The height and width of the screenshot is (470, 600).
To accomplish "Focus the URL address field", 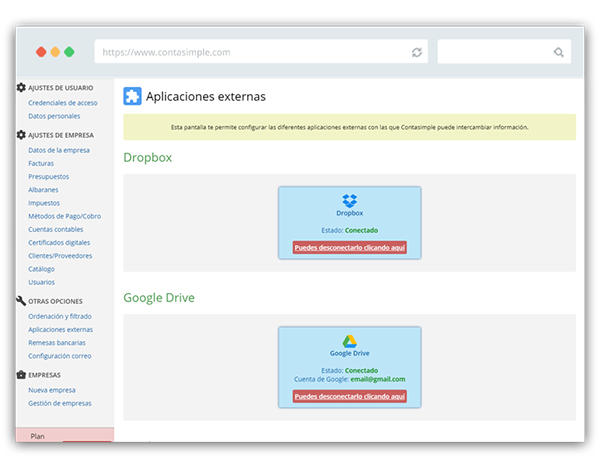I will click(261, 52).
